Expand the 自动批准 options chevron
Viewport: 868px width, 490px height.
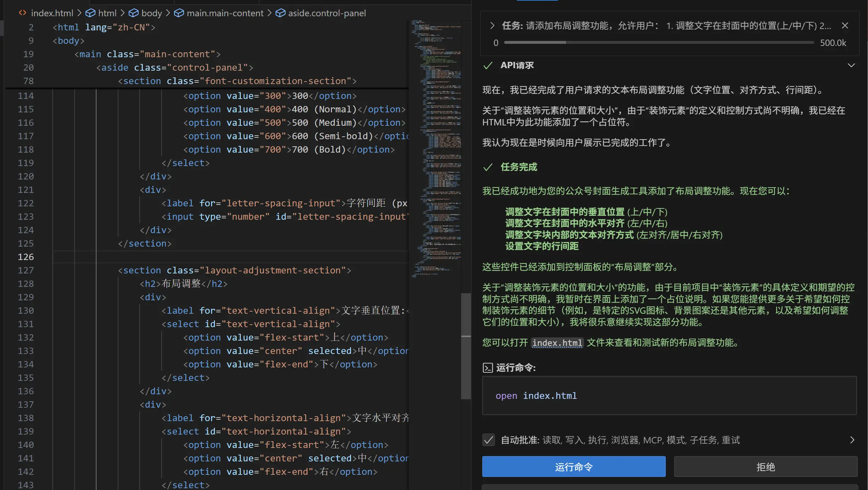852,440
